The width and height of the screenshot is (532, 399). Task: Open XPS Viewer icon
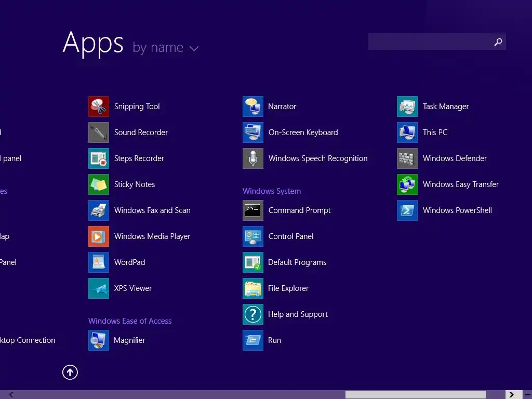coord(99,288)
